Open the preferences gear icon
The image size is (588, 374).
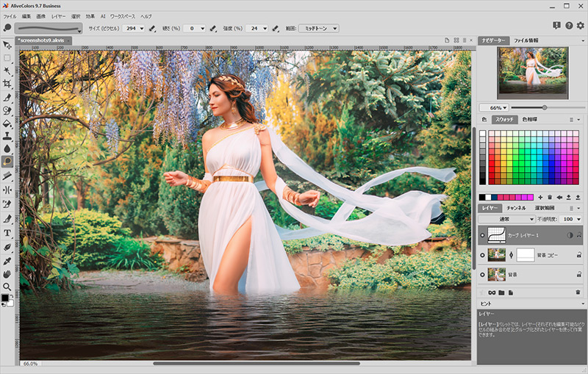(x=581, y=25)
